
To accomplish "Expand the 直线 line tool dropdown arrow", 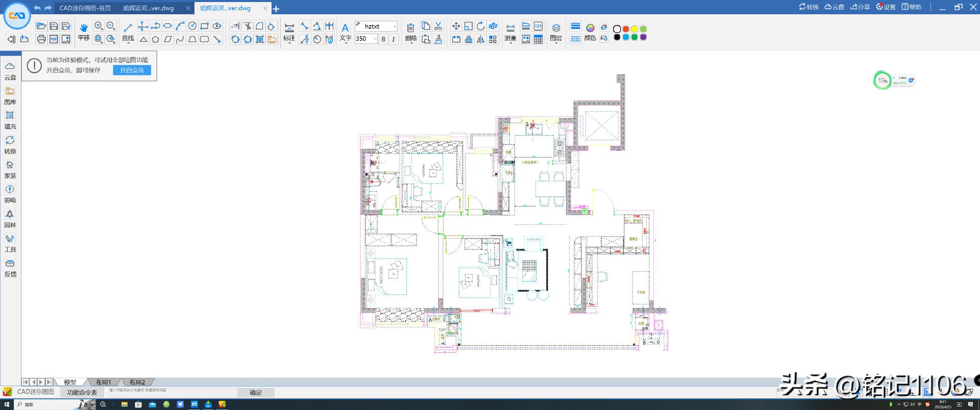I will (128, 44).
